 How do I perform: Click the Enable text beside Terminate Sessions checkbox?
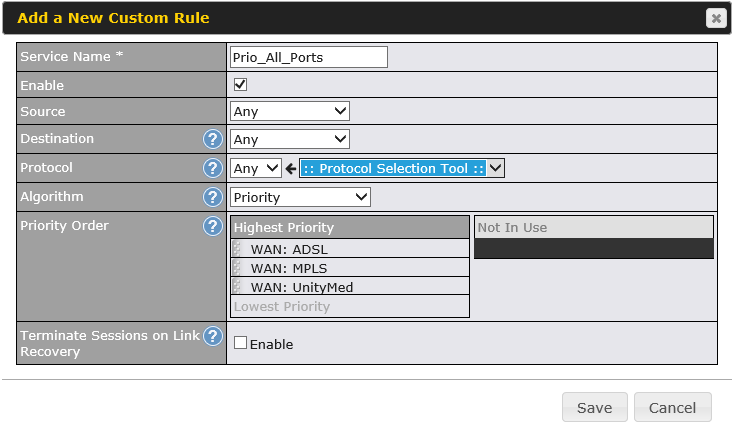point(272,344)
